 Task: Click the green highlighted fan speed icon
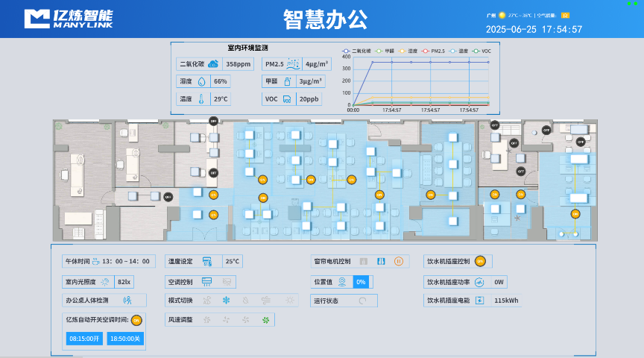click(x=266, y=320)
